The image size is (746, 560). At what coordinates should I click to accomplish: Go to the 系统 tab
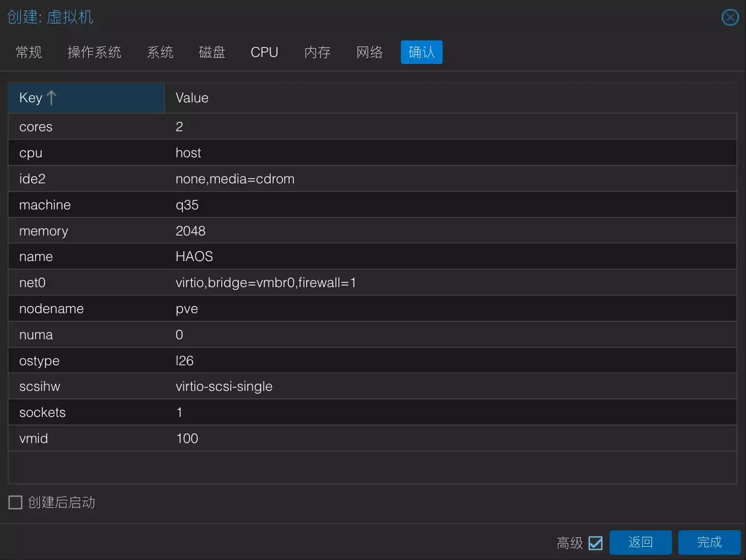pyautogui.click(x=160, y=52)
